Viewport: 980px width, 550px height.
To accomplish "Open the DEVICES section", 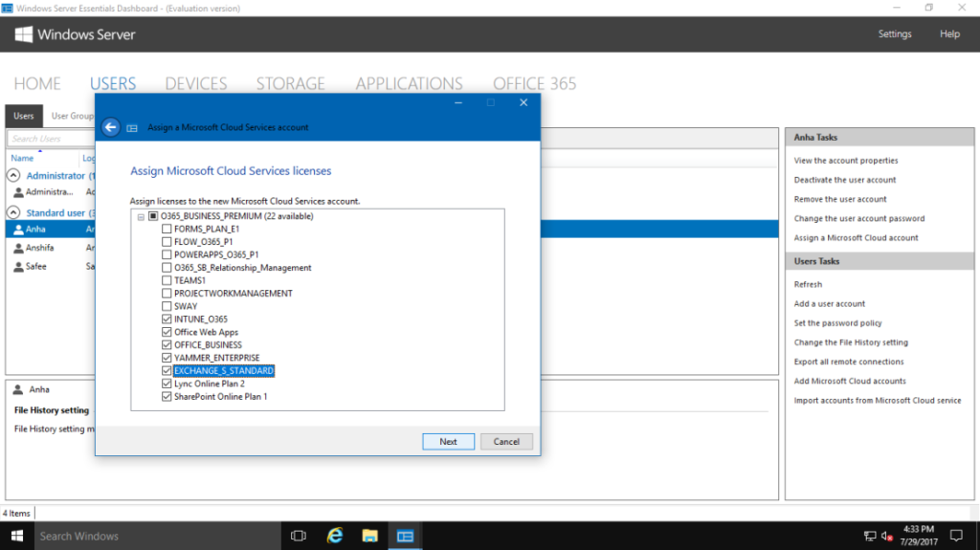I will click(196, 84).
